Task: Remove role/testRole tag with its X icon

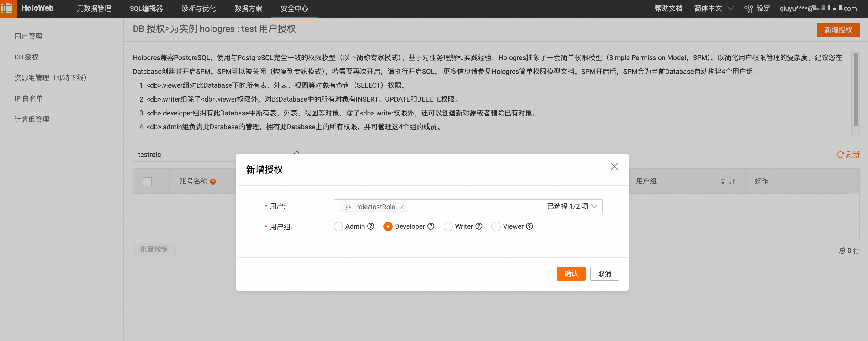Action: coord(402,207)
